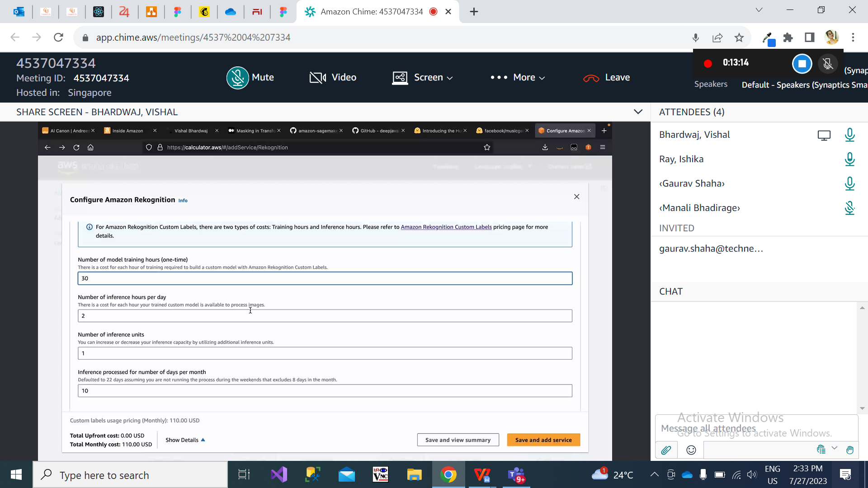Toggle the Chrome side panel

click(x=810, y=38)
